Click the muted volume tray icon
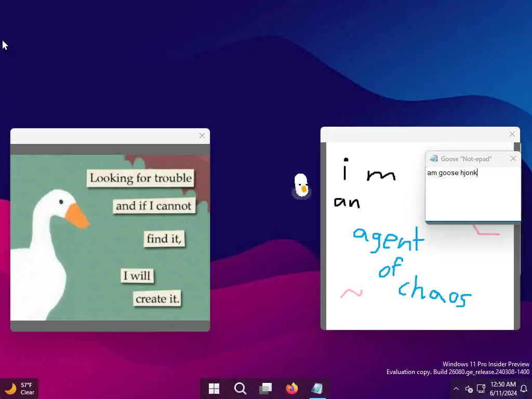 [x=469, y=389]
